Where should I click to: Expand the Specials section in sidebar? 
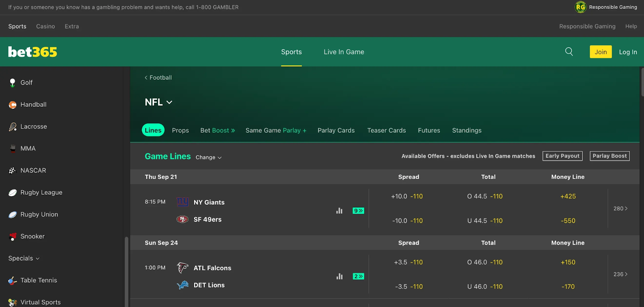(24, 258)
